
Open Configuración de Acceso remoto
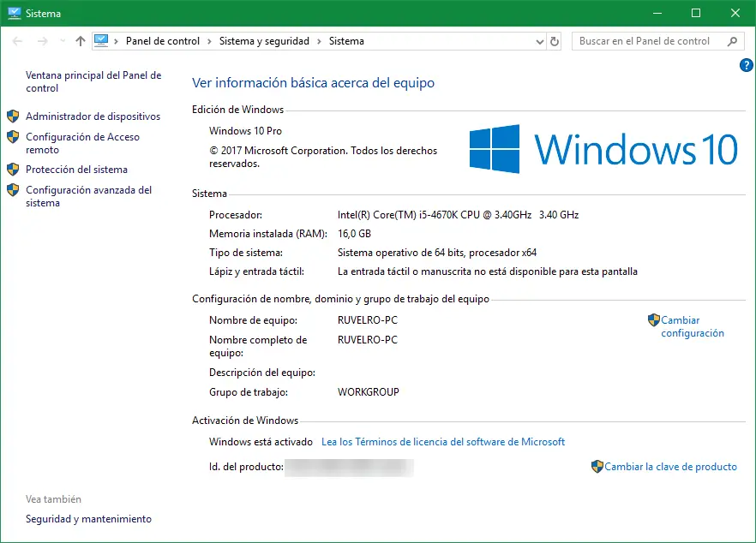(82, 144)
